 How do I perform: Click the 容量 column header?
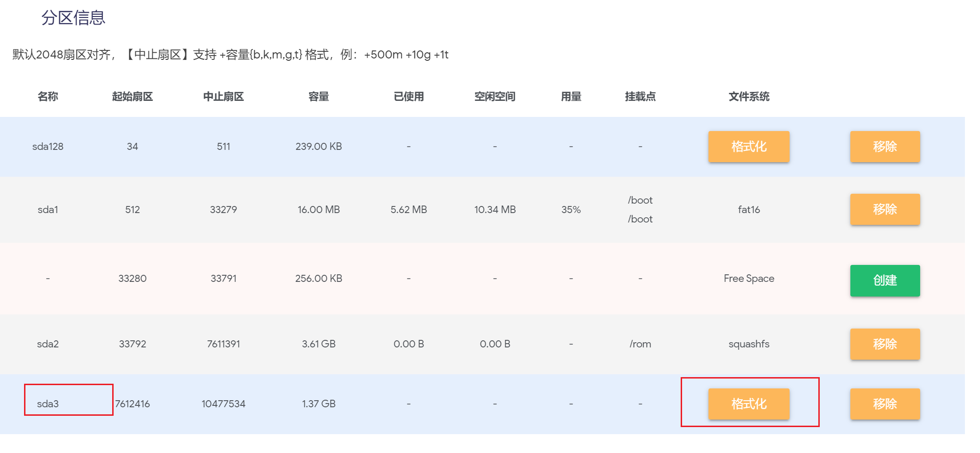319,97
